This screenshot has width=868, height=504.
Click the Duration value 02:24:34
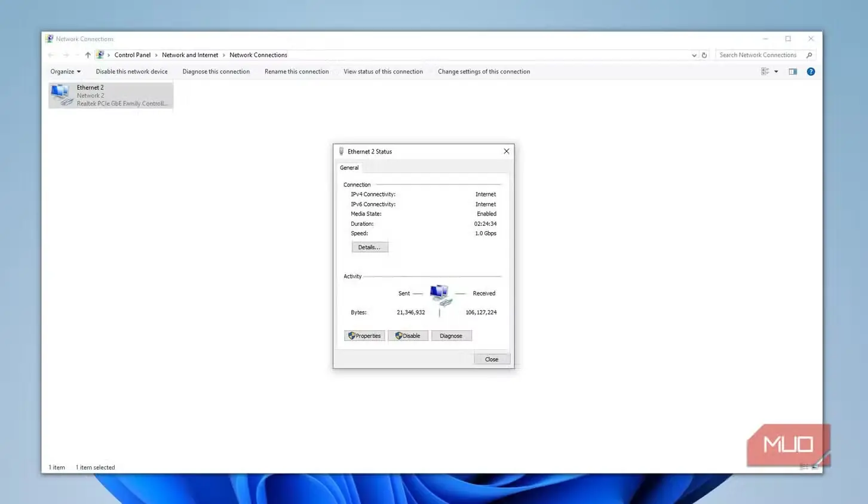485,224
